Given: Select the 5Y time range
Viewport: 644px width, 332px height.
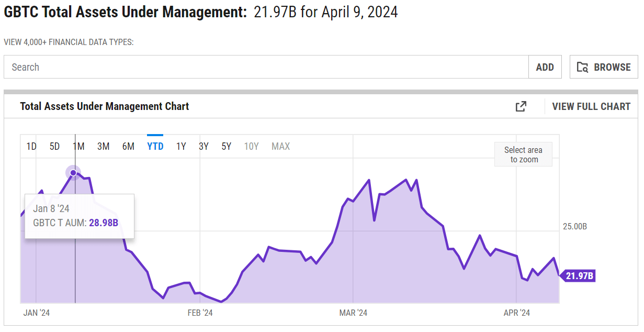Looking at the screenshot, I should pyautogui.click(x=225, y=146).
